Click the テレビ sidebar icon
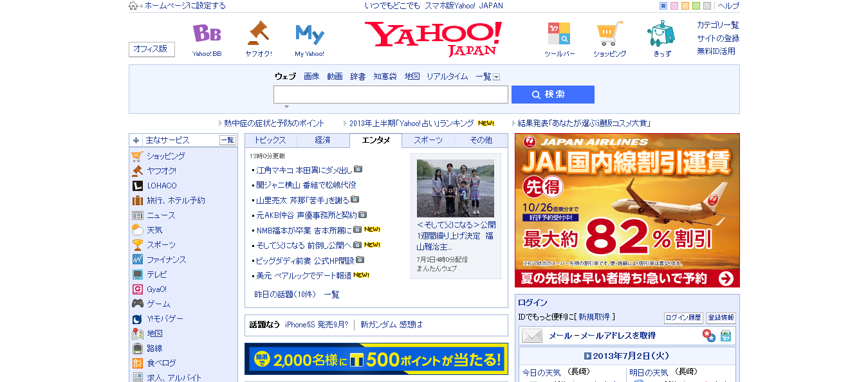Image resolution: width=868 pixels, height=382 pixels. pos(137,275)
